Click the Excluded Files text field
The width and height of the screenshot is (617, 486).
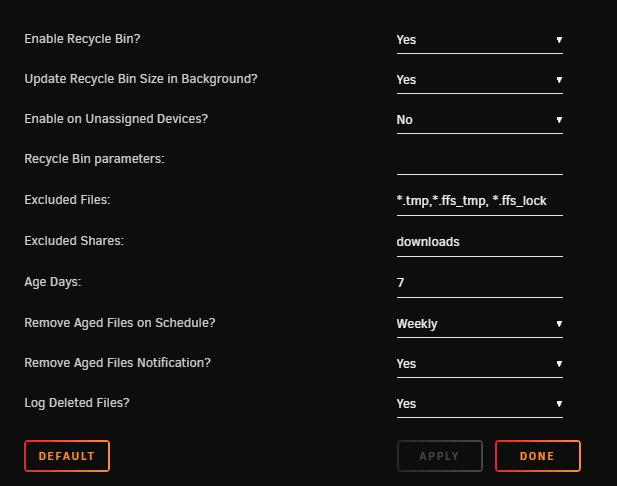point(480,202)
